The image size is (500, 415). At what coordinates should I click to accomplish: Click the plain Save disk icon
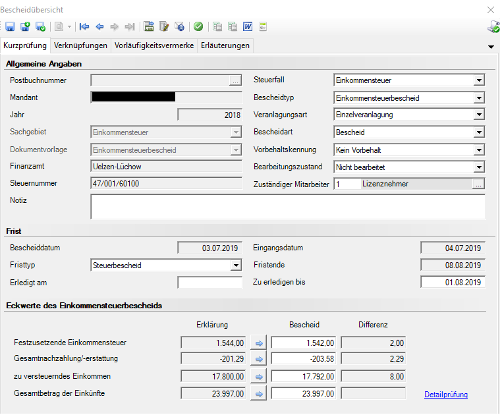pyautogui.click(x=10, y=27)
